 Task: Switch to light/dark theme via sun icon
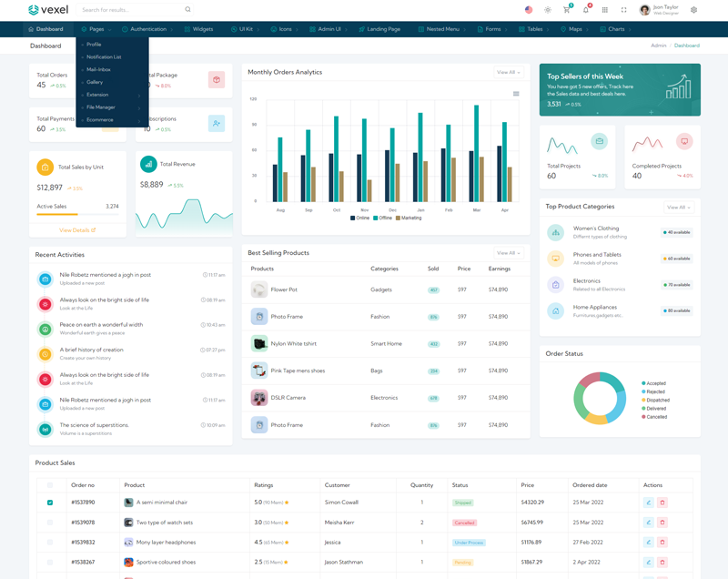click(x=547, y=10)
